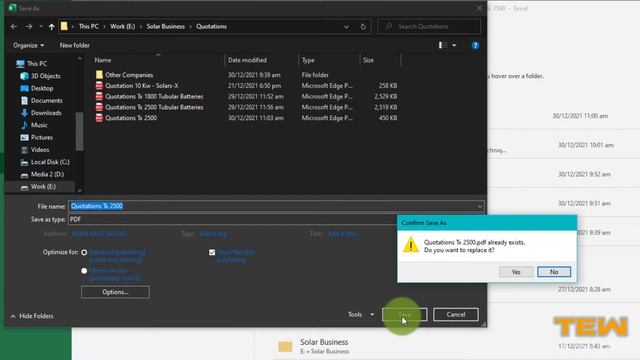
Task: Go up one folder level
Action: tap(51, 27)
